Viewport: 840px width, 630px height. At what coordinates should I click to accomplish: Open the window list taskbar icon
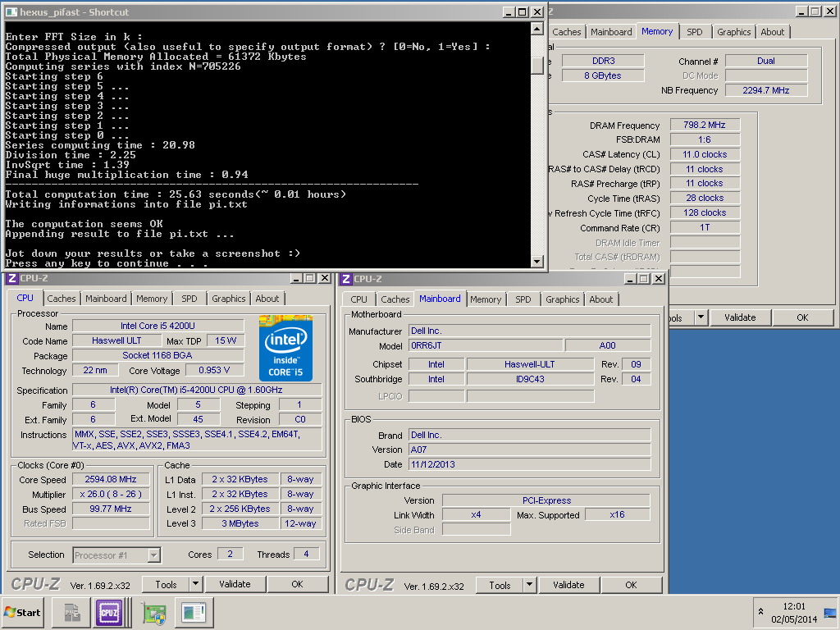click(194, 612)
